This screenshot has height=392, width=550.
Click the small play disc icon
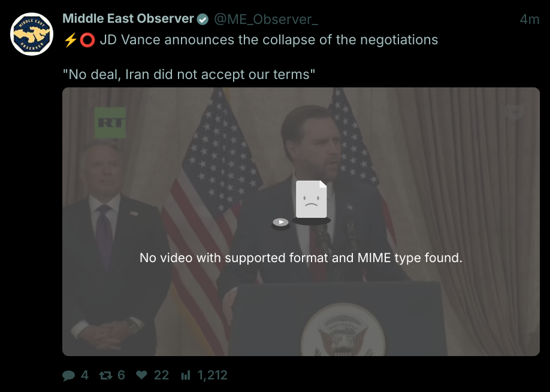tap(280, 223)
